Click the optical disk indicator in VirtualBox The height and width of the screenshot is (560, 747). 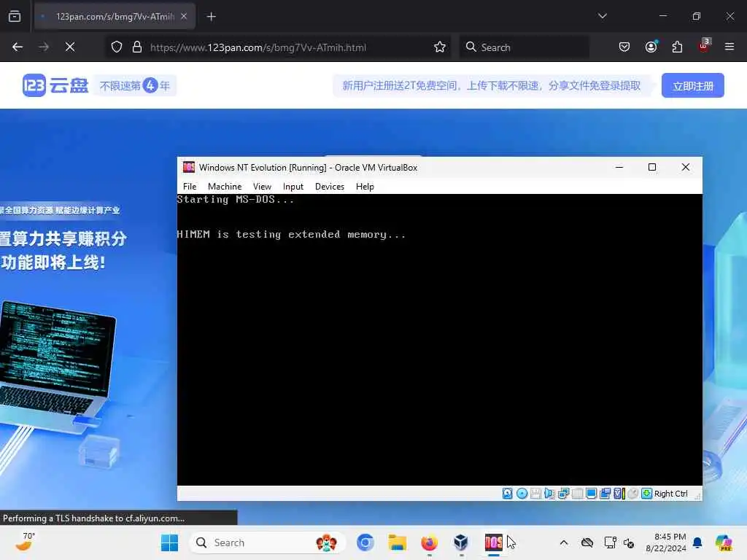pos(522,494)
